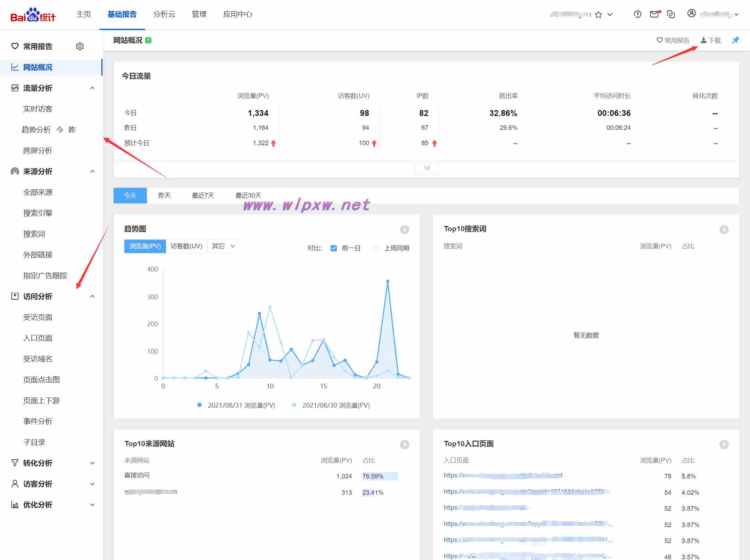Open 受访页面 in sidebar

(x=38, y=317)
